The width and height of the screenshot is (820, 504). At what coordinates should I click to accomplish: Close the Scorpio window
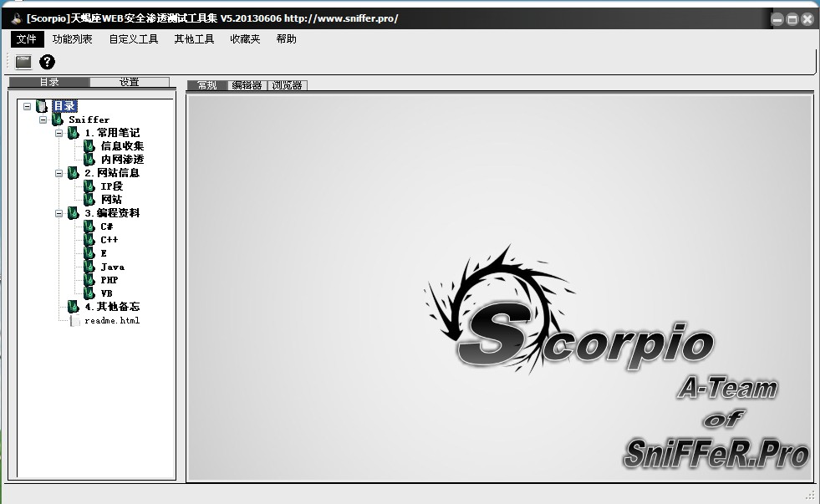point(807,20)
